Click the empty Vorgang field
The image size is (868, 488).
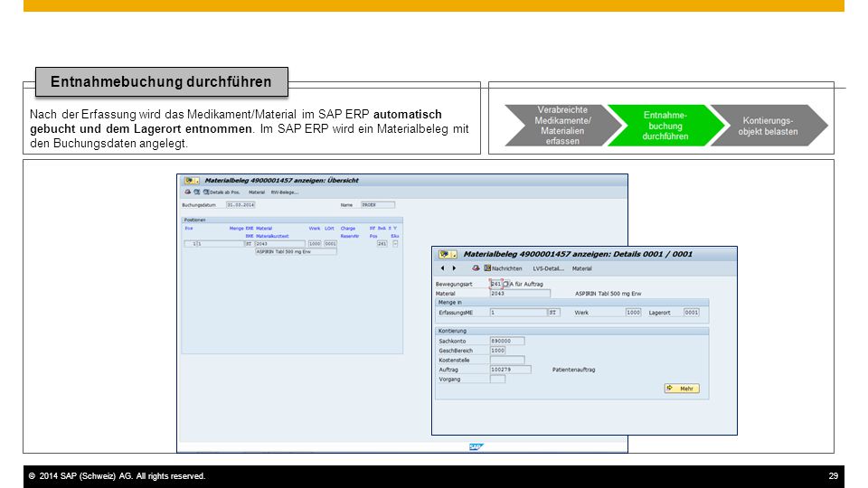(497, 379)
